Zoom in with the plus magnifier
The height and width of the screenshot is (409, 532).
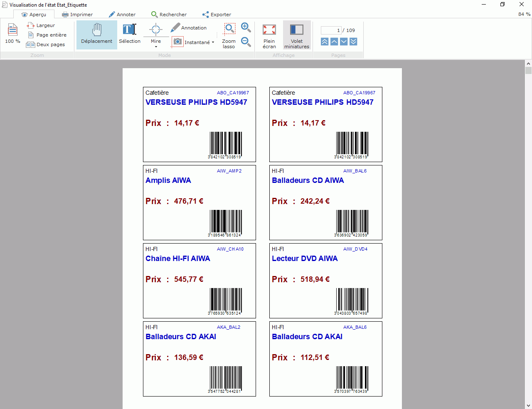pyautogui.click(x=246, y=27)
